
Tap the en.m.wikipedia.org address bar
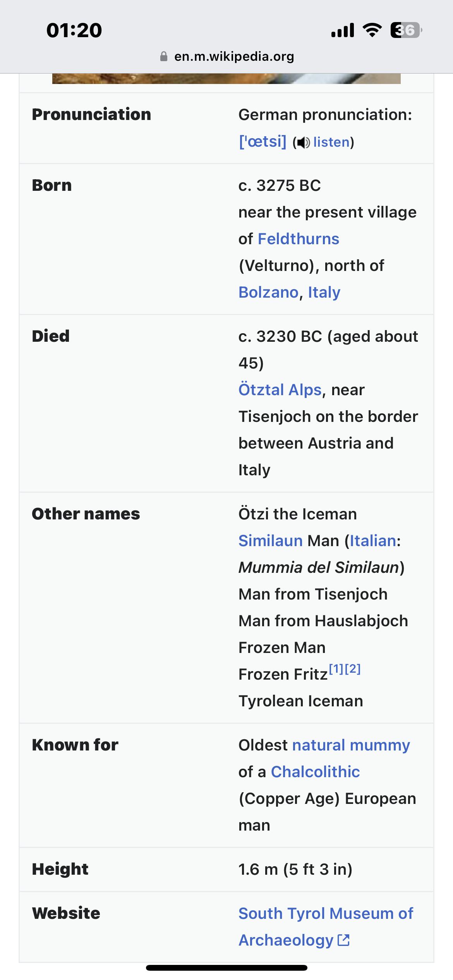(x=227, y=57)
